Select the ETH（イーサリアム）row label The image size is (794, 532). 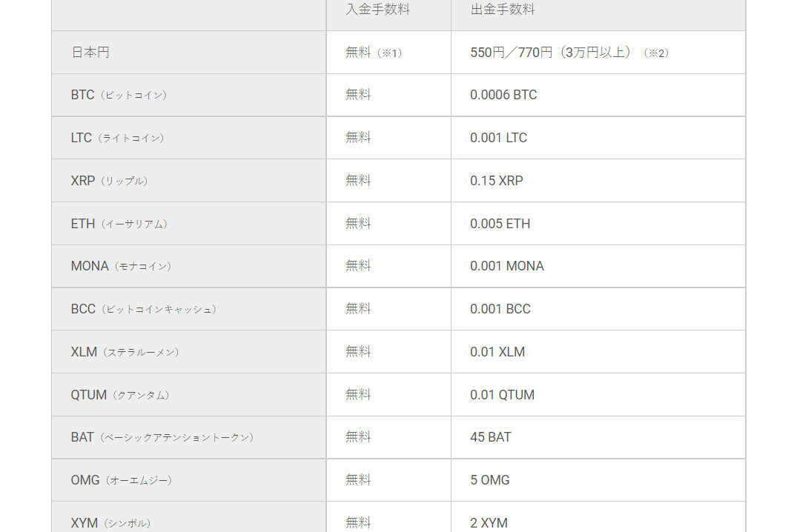point(119,224)
